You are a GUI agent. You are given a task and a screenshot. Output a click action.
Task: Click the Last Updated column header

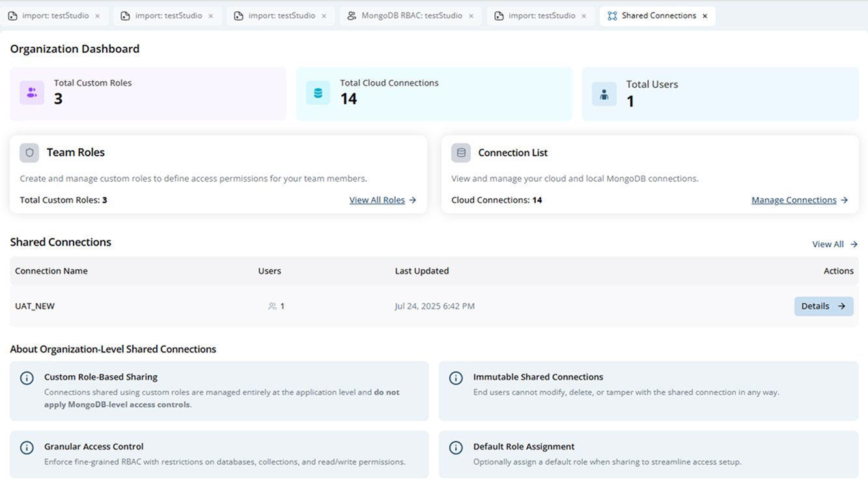click(x=422, y=271)
